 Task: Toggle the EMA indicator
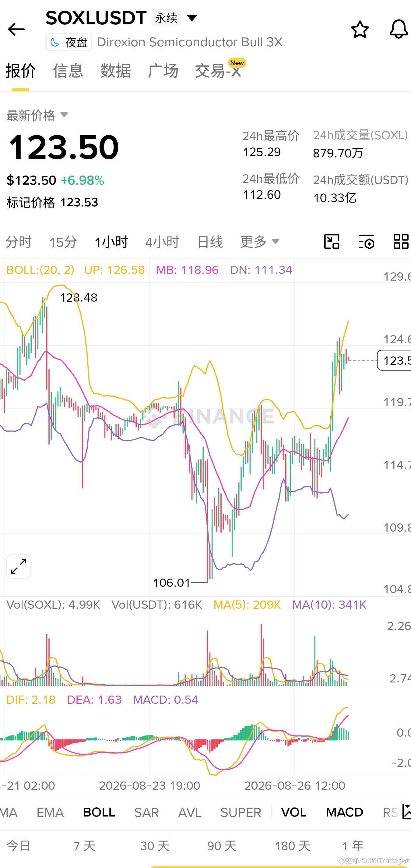point(50,813)
